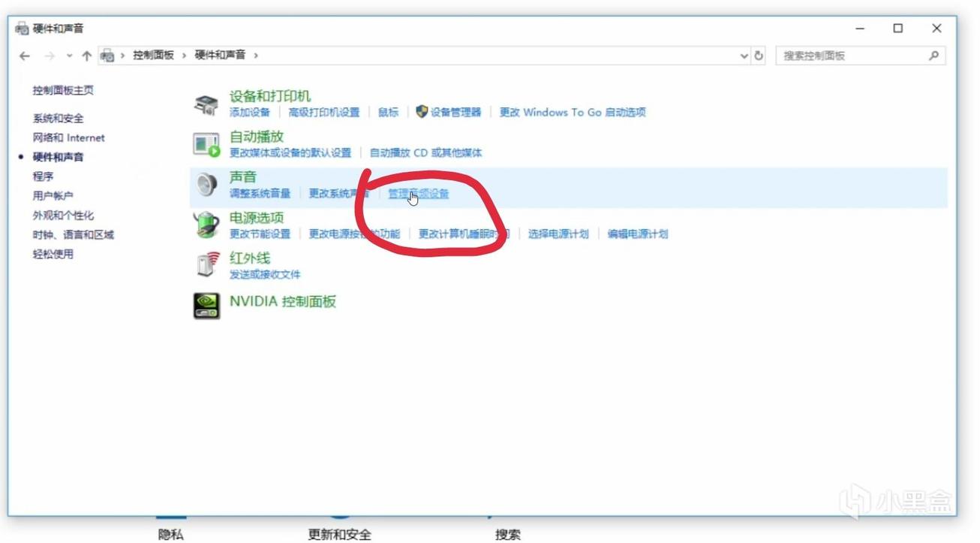The width and height of the screenshot is (980, 543).
Task: Click the Infrared category icon
Action: point(206,265)
